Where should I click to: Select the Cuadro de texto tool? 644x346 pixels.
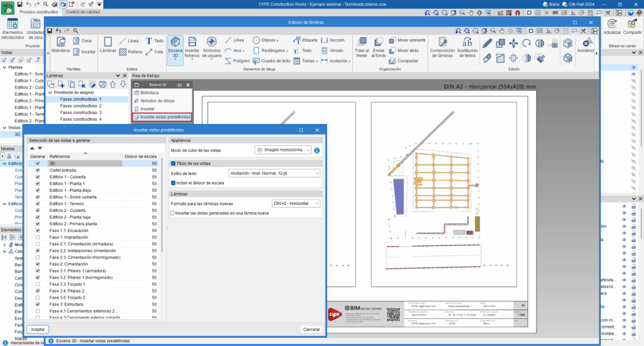[x=272, y=61]
